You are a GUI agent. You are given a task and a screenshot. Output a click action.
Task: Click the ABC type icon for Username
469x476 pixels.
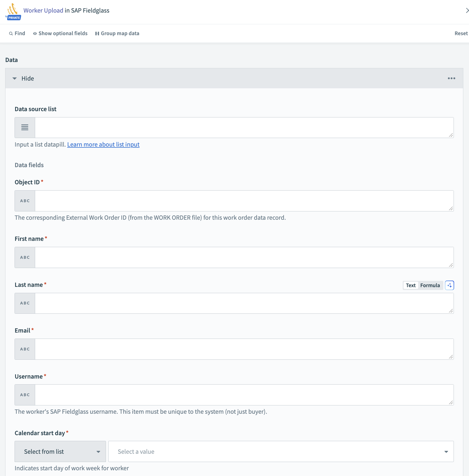pos(25,395)
